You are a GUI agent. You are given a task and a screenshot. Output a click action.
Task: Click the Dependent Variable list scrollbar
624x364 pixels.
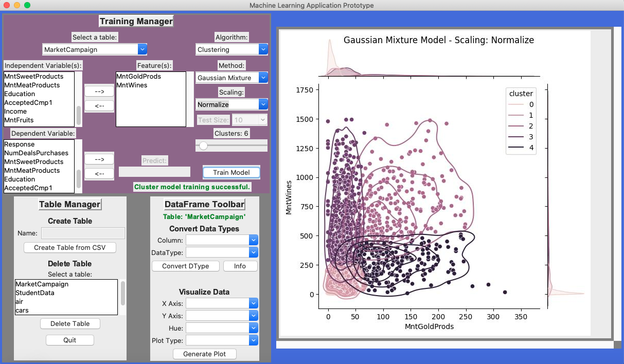click(x=79, y=178)
